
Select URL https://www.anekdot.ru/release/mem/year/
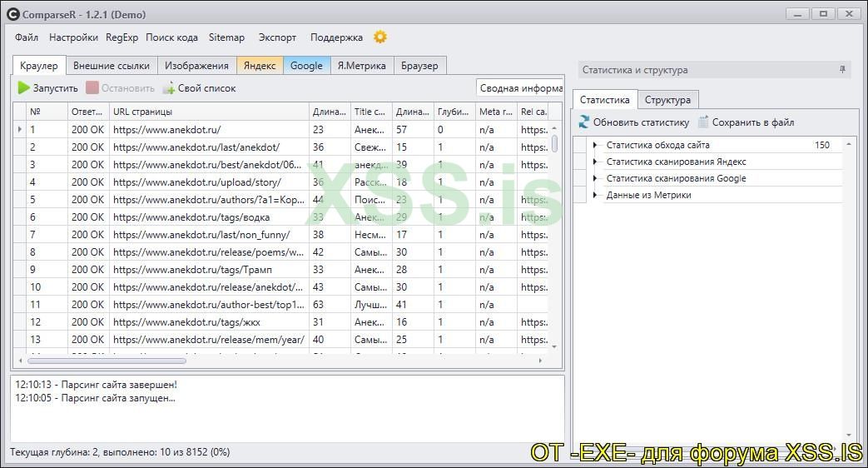click(x=209, y=340)
